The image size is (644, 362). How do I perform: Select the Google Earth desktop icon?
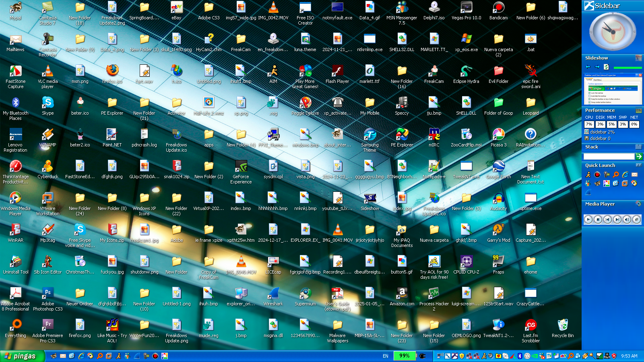pos(498,170)
